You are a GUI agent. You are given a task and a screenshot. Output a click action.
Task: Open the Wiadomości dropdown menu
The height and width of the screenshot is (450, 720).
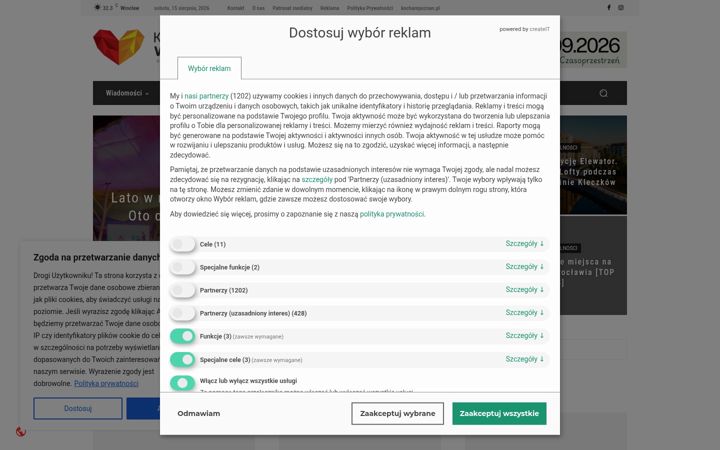pyautogui.click(x=127, y=93)
